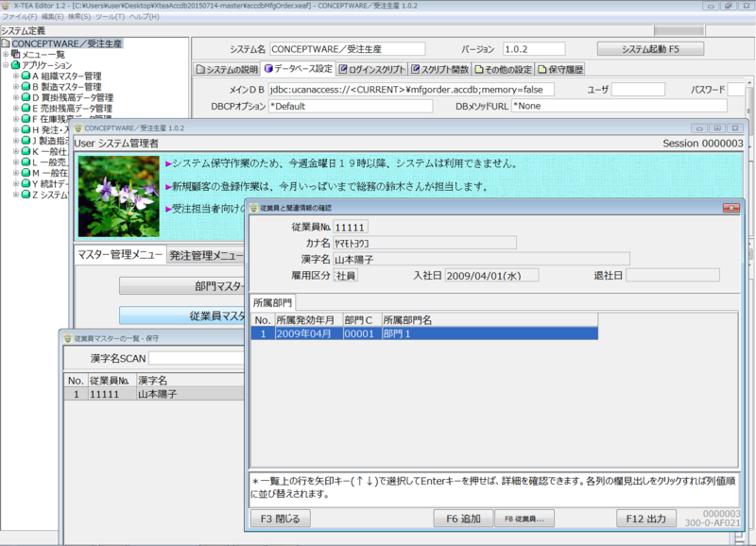The image size is (756, 546).
Task: Click the green icon of Y 統計デ node
Action: pos(26,183)
